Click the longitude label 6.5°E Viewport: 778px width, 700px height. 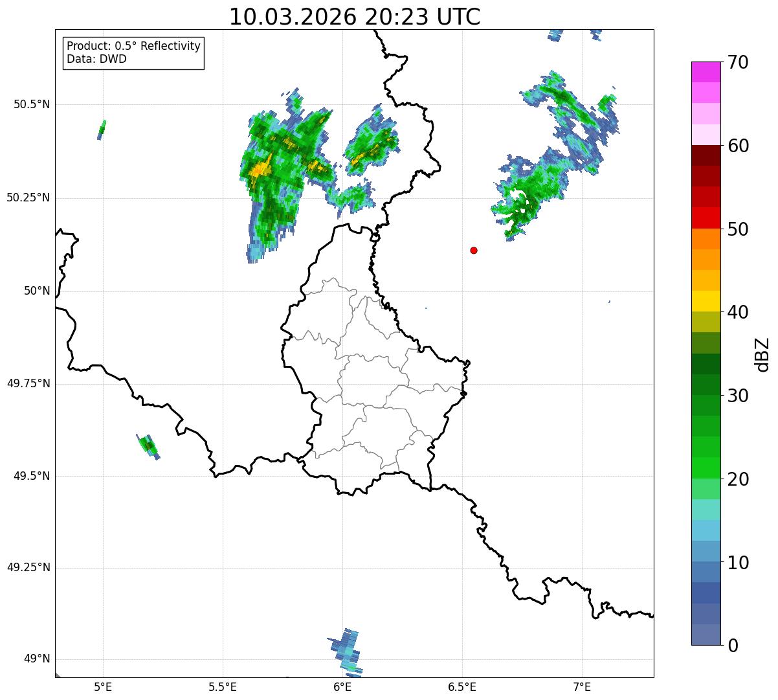463,686
